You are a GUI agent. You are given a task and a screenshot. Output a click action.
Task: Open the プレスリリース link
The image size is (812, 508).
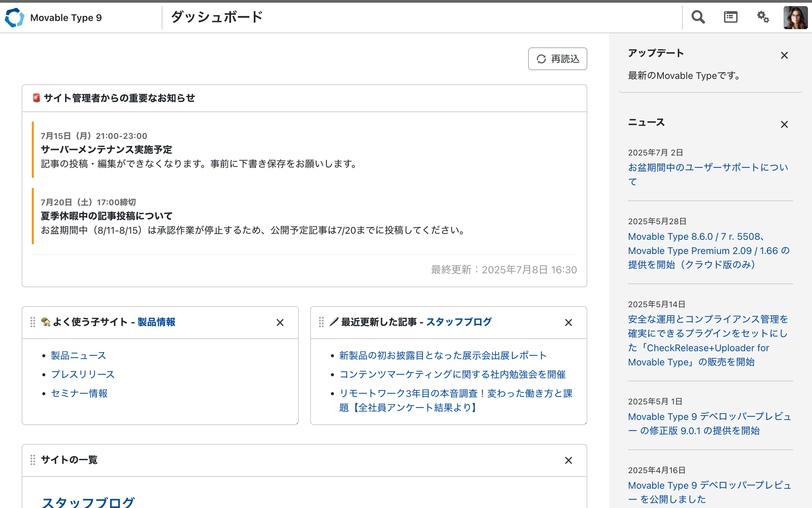82,374
